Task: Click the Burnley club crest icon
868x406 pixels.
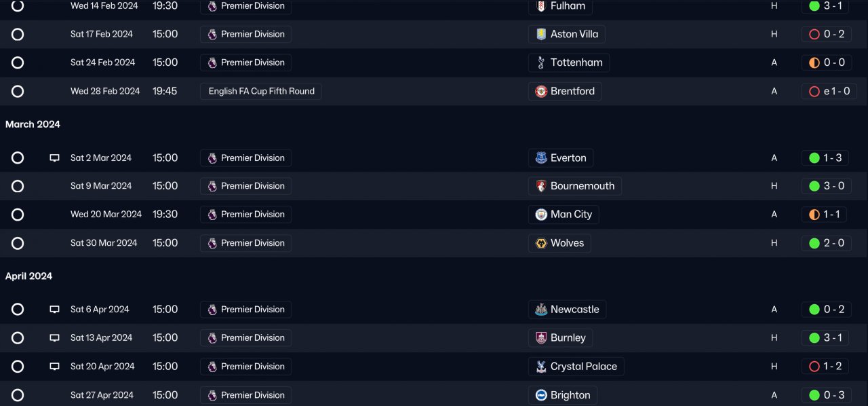Action: click(541, 338)
